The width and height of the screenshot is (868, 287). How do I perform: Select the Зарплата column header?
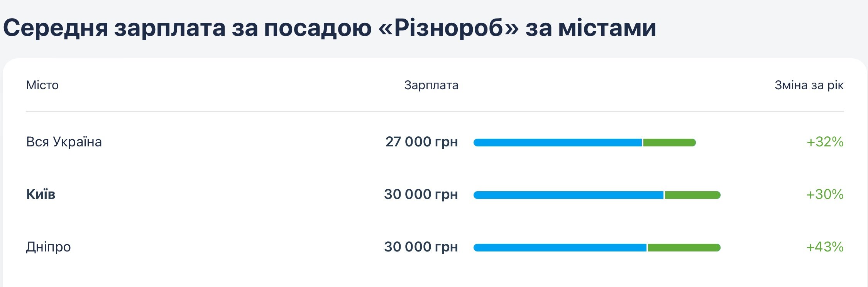coord(431,85)
